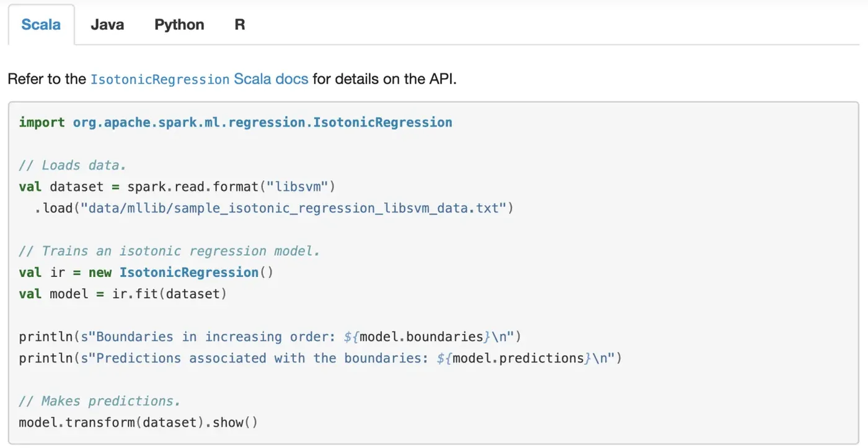
Task: Click the new keyword in val ir line
Action: [x=100, y=273]
